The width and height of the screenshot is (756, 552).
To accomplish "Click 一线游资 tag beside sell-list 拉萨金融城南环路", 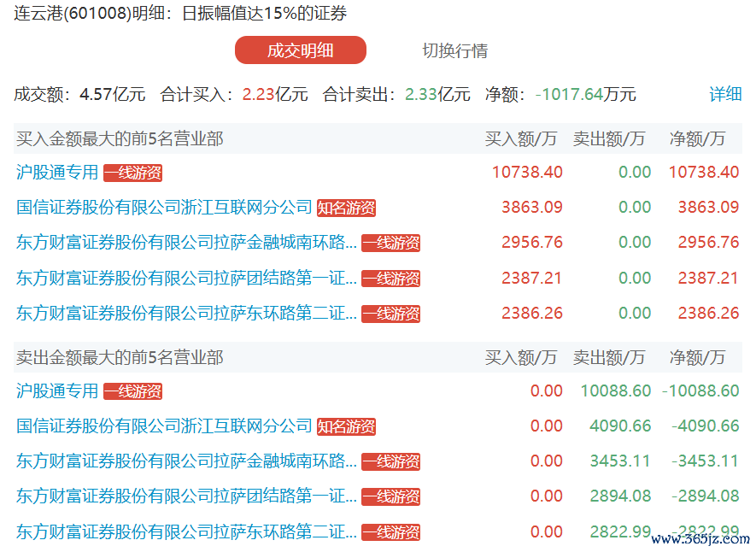I will [391, 462].
